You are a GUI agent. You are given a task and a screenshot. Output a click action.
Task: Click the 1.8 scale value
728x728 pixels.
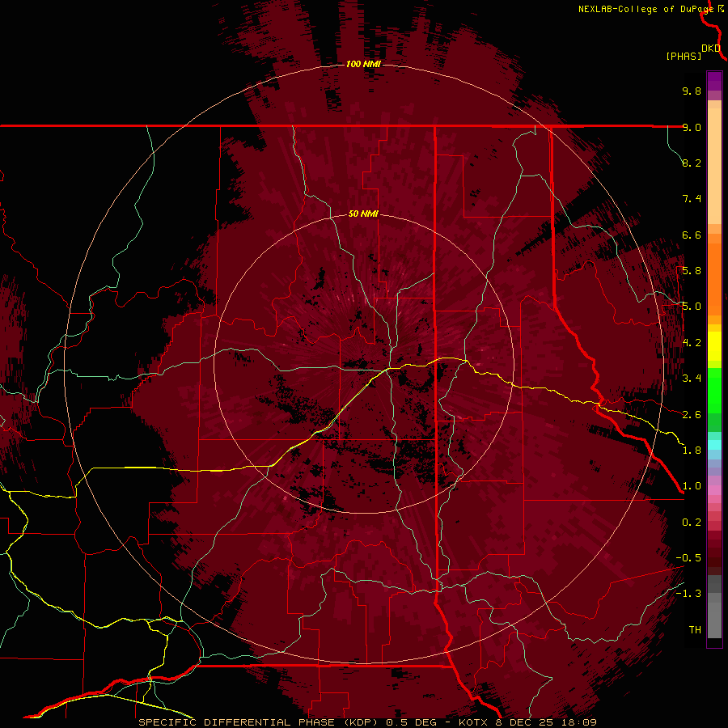(692, 451)
